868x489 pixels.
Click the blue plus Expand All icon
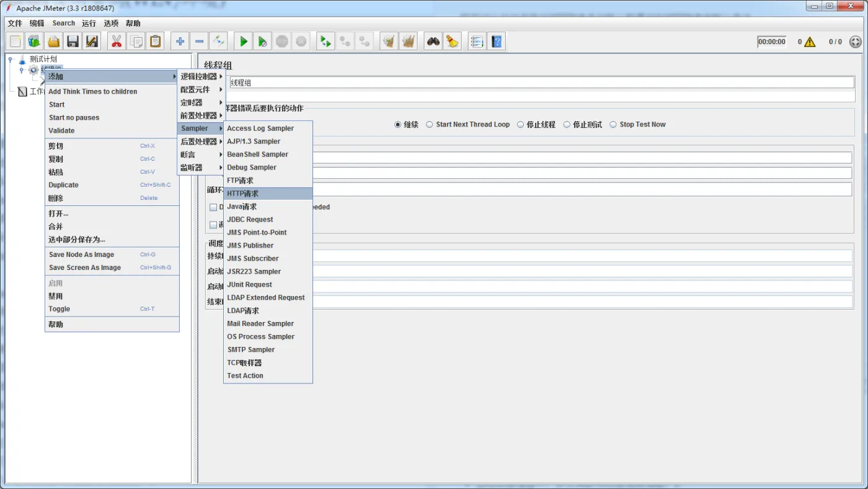tap(180, 42)
